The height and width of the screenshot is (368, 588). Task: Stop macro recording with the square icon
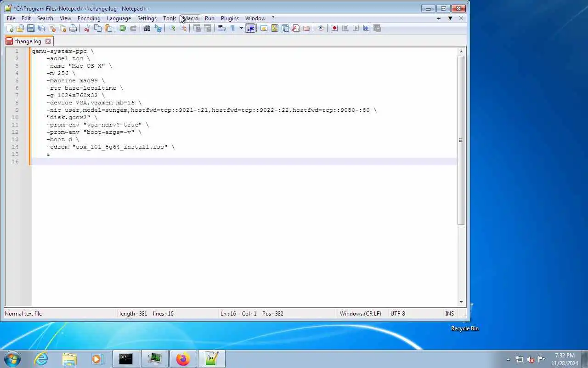coord(345,28)
